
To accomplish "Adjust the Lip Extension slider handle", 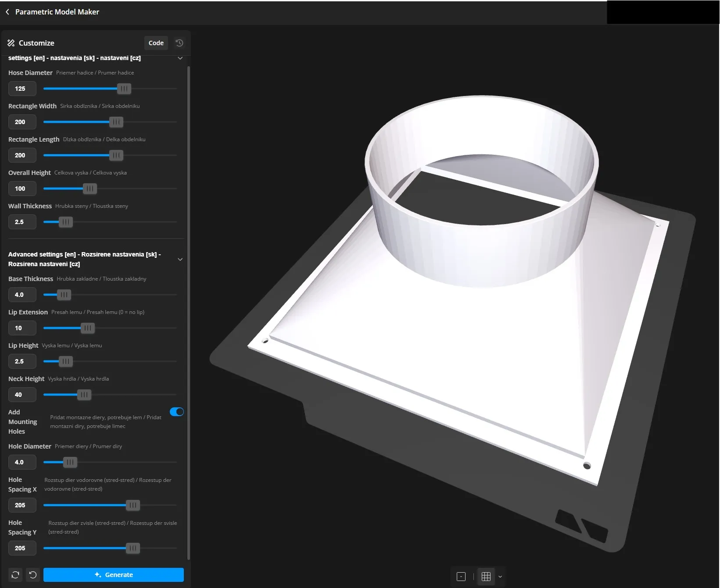I will [88, 328].
